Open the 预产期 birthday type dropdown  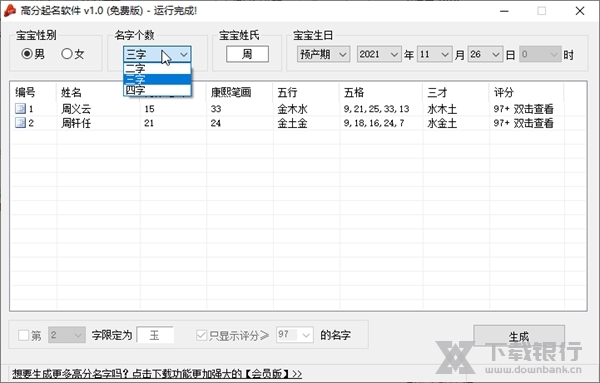click(x=323, y=54)
